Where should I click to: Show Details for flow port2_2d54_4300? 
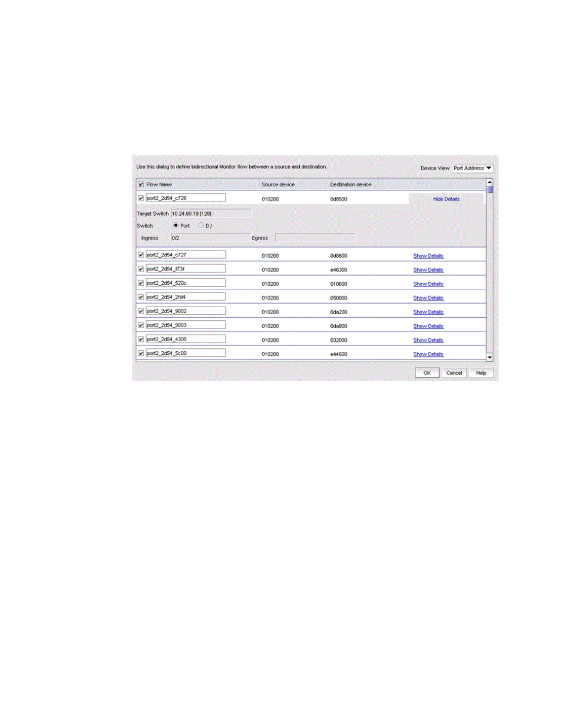coord(428,340)
